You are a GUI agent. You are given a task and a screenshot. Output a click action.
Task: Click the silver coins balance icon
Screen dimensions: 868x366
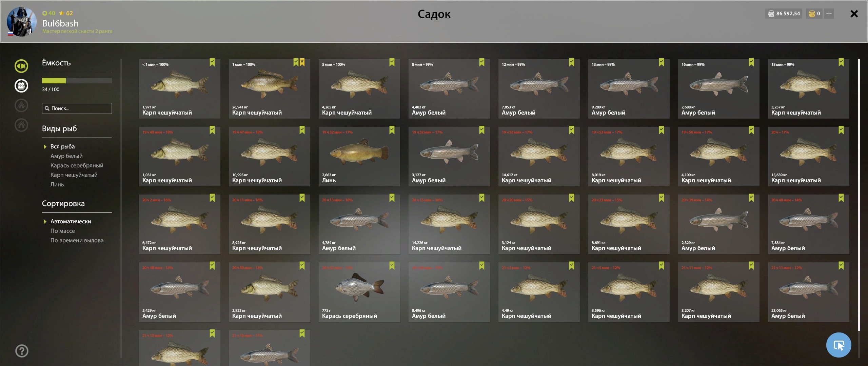coord(771,14)
